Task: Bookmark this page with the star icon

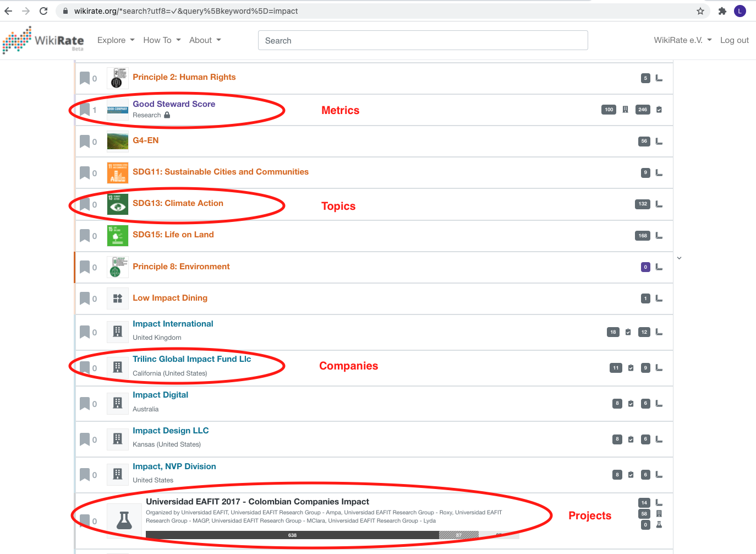Action: click(x=700, y=11)
